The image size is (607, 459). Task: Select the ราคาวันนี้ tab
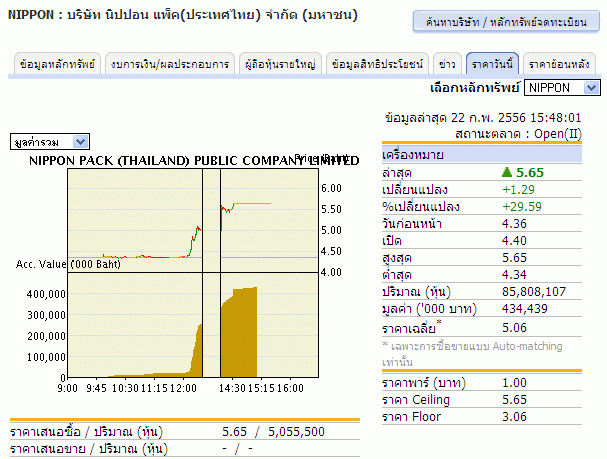(492, 63)
